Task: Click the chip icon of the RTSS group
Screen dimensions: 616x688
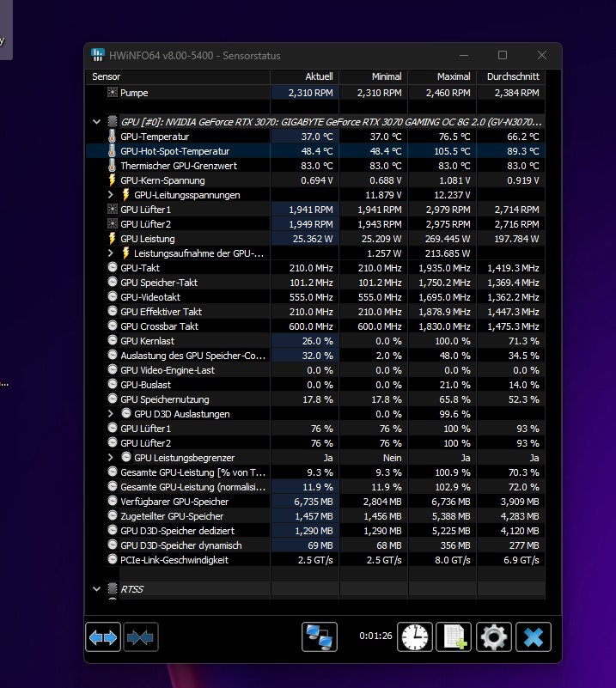Action: point(113,588)
